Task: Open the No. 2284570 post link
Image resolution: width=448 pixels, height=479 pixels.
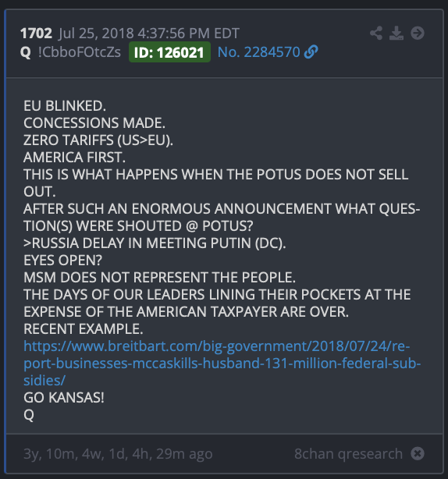Action: click(259, 52)
